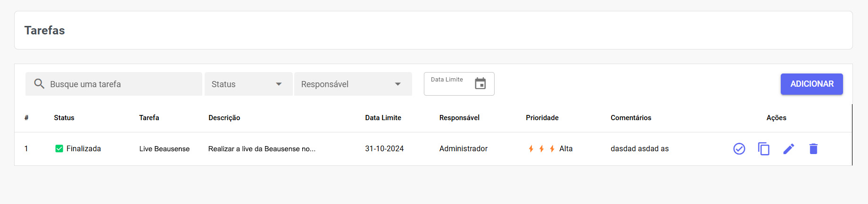
Task: Click the truncated description text
Action: [262, 149]
